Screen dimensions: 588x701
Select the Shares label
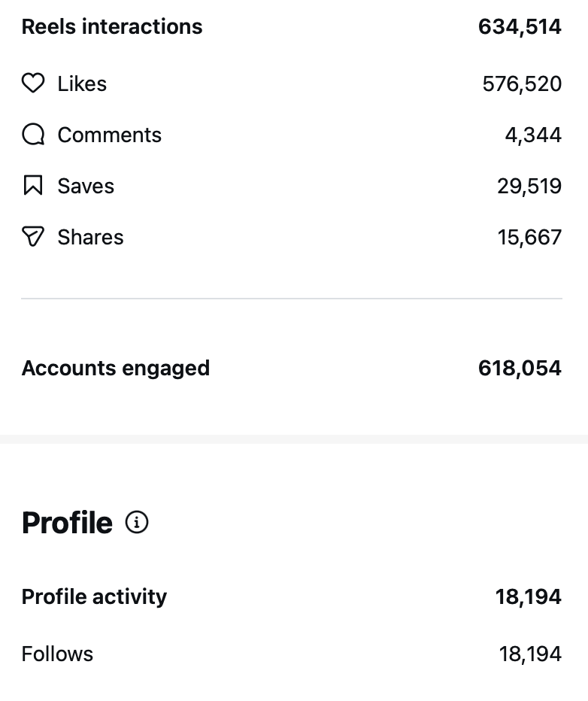pyautogui.click(x=90, y=237)
